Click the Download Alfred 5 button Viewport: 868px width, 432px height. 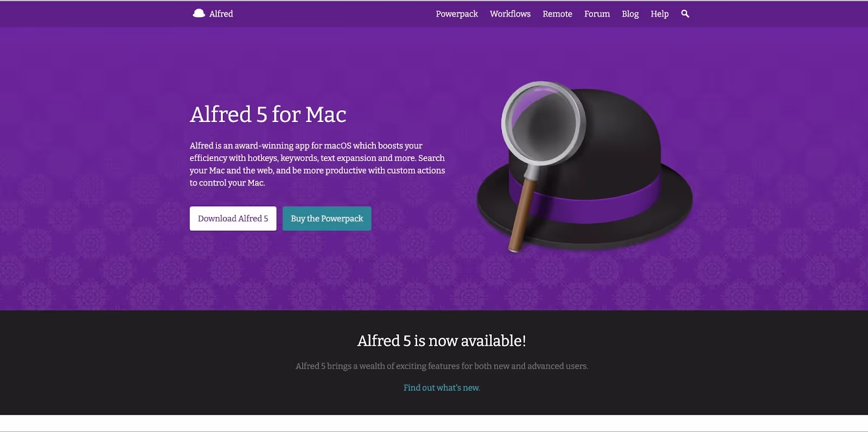pos(233,218)
